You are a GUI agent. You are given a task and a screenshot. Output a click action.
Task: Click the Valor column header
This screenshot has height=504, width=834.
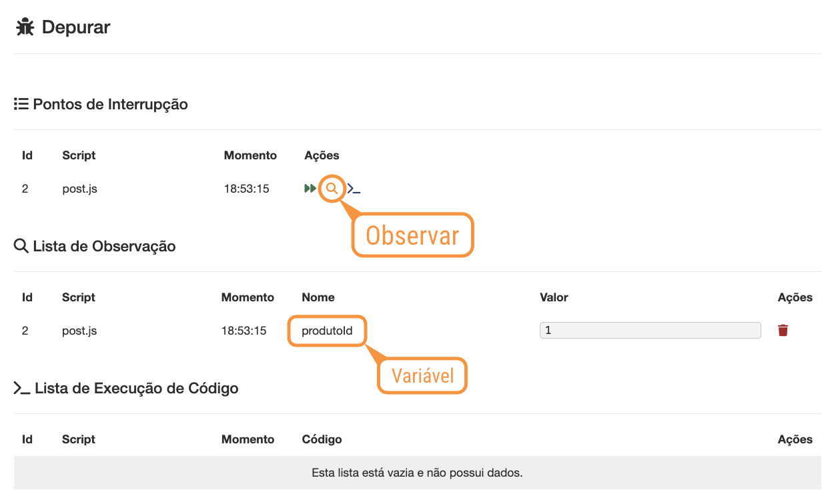click(x=554, y=297)
